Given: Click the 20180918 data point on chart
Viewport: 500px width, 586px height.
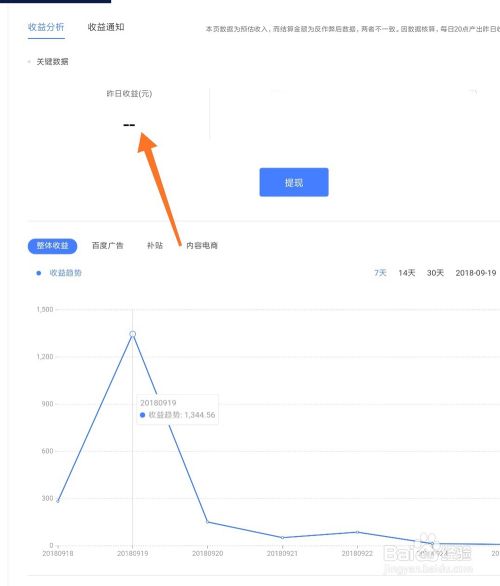Looking at the screenshot, I should tap(58, 501).
